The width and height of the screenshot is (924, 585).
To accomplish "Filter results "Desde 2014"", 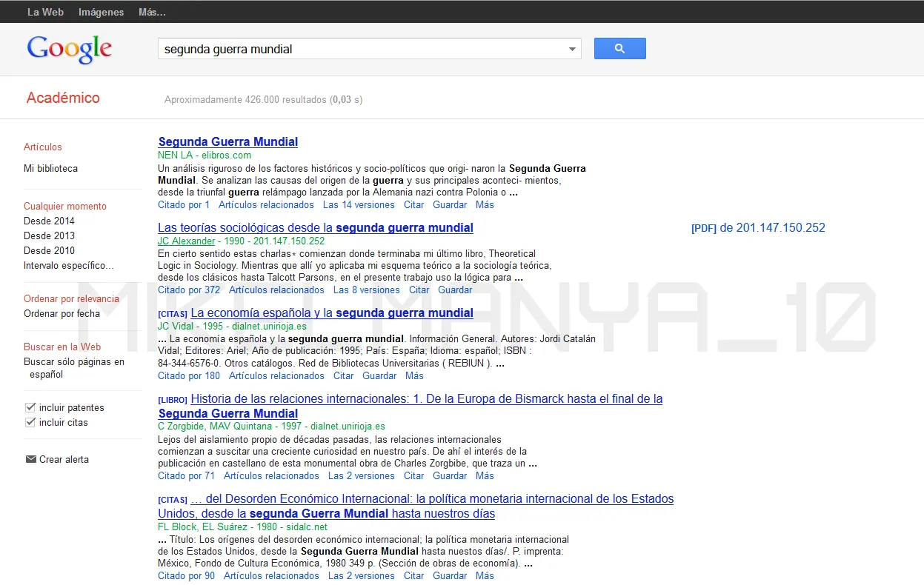I will click(49, 221).
